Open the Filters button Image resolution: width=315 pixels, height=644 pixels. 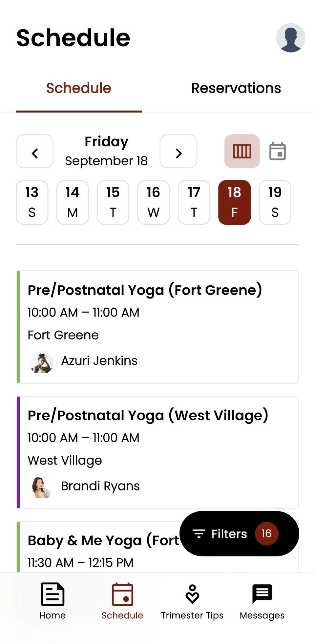pos(240,533)
